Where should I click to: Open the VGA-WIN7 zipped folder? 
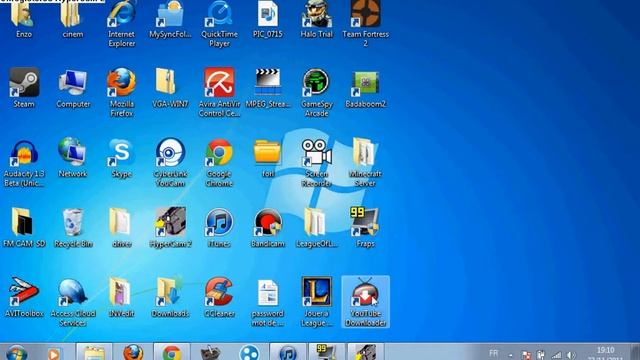click(x=170, y=88)
